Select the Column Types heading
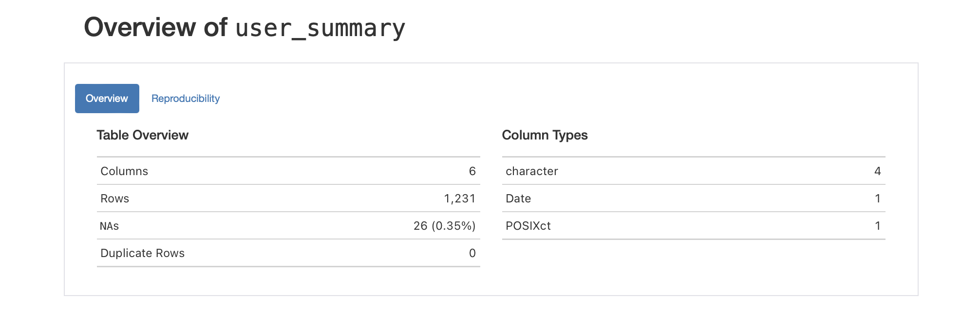This screenshot has height=319, width=980. pos(545,135)
